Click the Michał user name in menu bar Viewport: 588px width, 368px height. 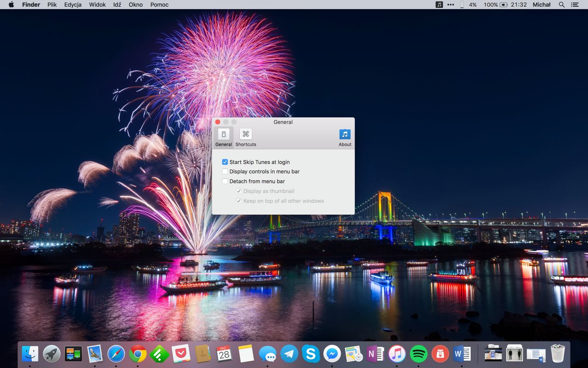coord(542,5)
